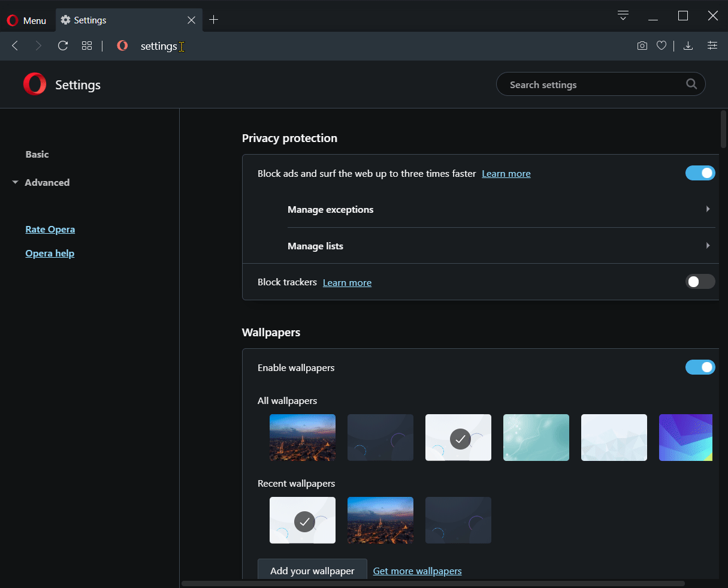
Task: Choose the Paris night city wallpaper in All wallpapers
Action: pos(303,438)
